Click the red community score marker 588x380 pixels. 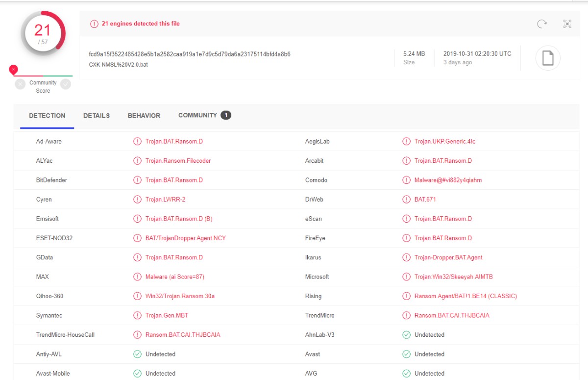pos(14,70)
